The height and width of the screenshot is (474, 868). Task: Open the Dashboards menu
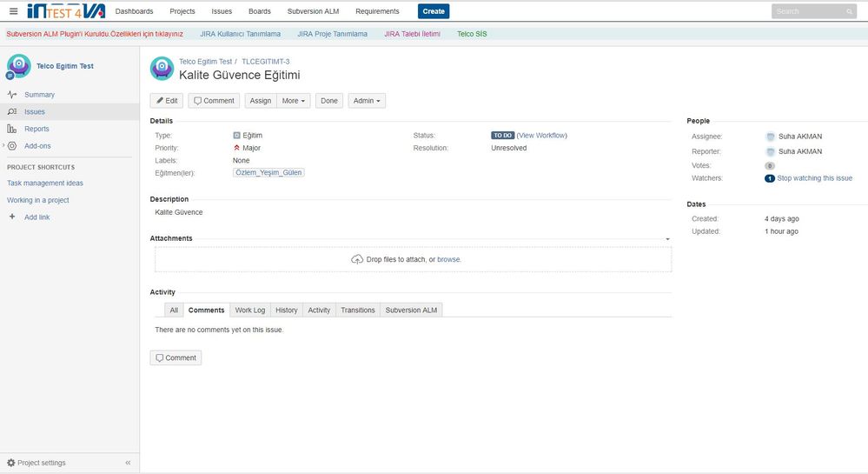click(134, 11)
